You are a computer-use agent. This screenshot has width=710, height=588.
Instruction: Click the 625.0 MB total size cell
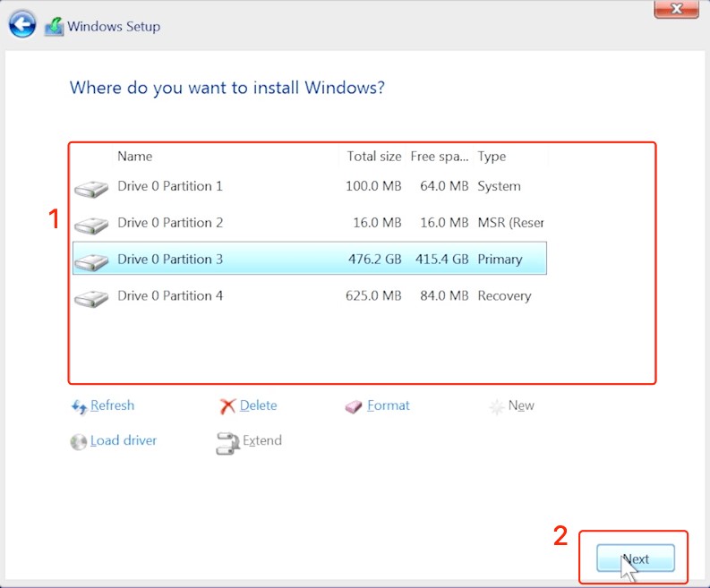click(373, 295)
